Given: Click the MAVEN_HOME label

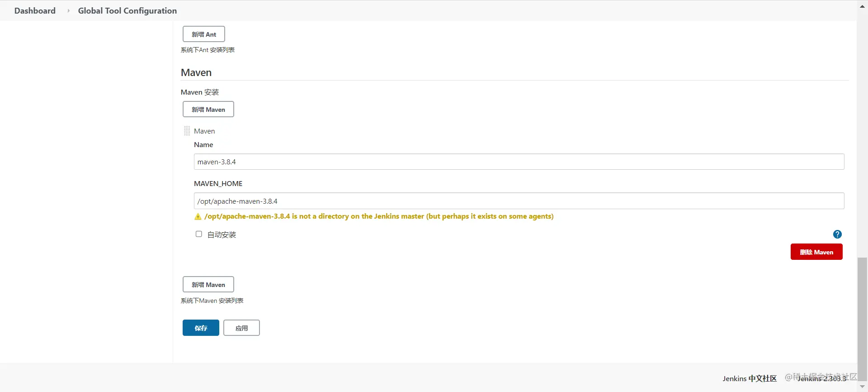Looking at the screenshot, I should click(218, 183).
